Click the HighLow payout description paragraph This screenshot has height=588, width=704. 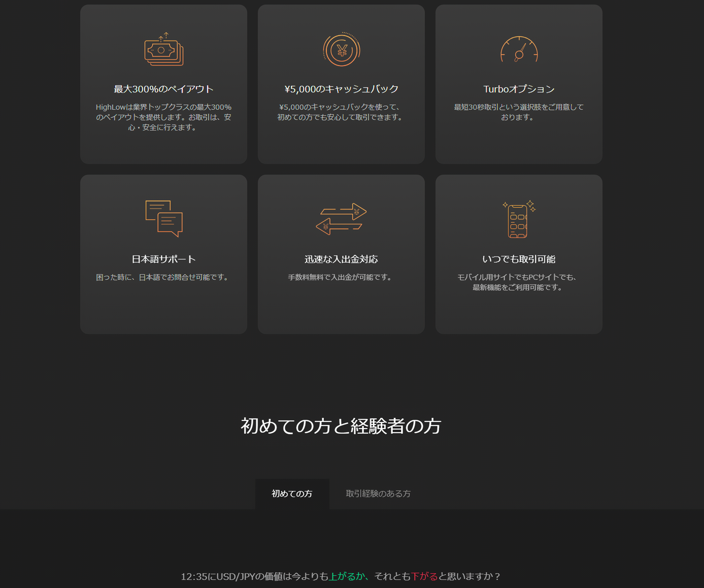click(163, 117)
